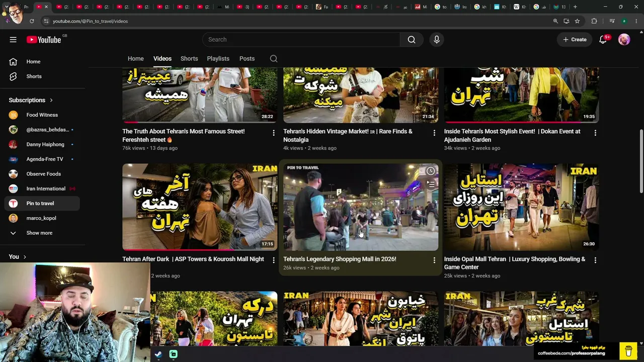Open the @bazras_behdas subscription
This screenshot has height=362, width=644.
pos(42,130)
